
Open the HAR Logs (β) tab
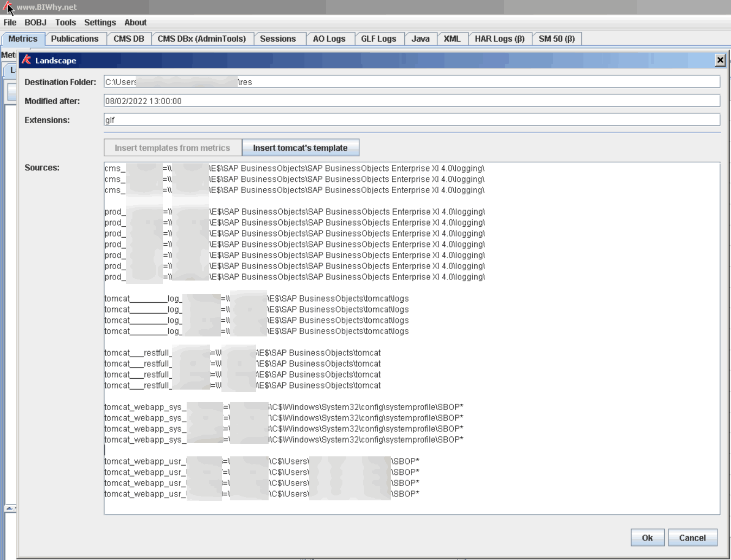coord(500,39)
